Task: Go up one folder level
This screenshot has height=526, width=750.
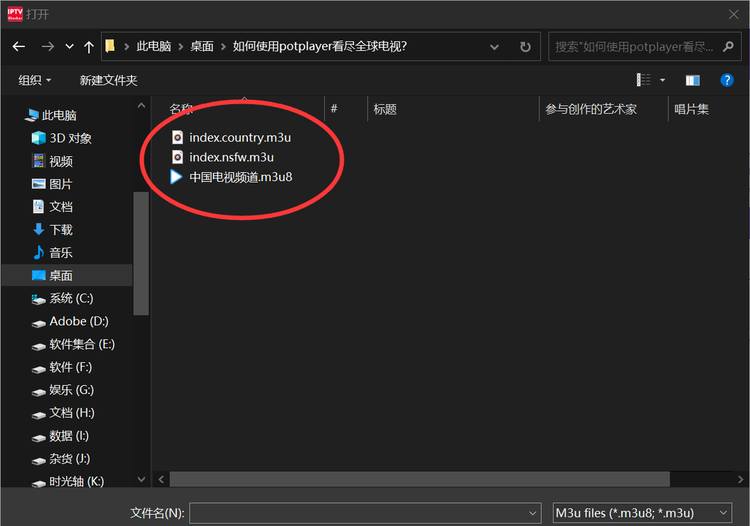Action: (x=88, y=46)
